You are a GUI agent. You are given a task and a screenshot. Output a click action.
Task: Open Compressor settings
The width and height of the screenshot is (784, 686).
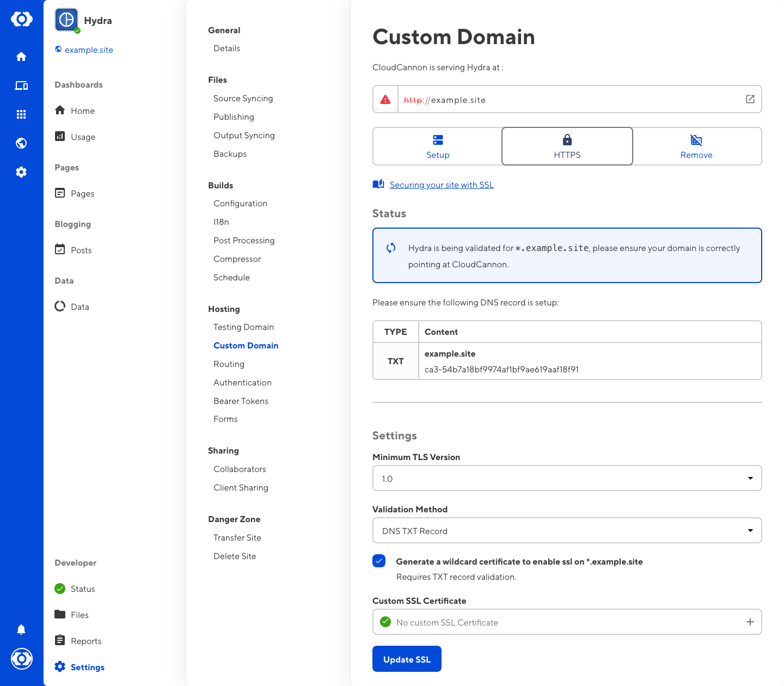[x=237, y=259]
